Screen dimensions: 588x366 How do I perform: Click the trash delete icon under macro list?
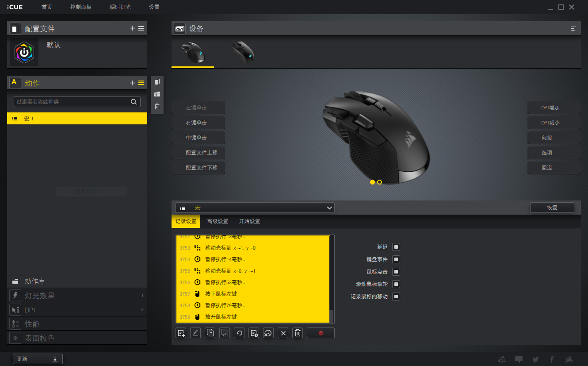point(298,333)
